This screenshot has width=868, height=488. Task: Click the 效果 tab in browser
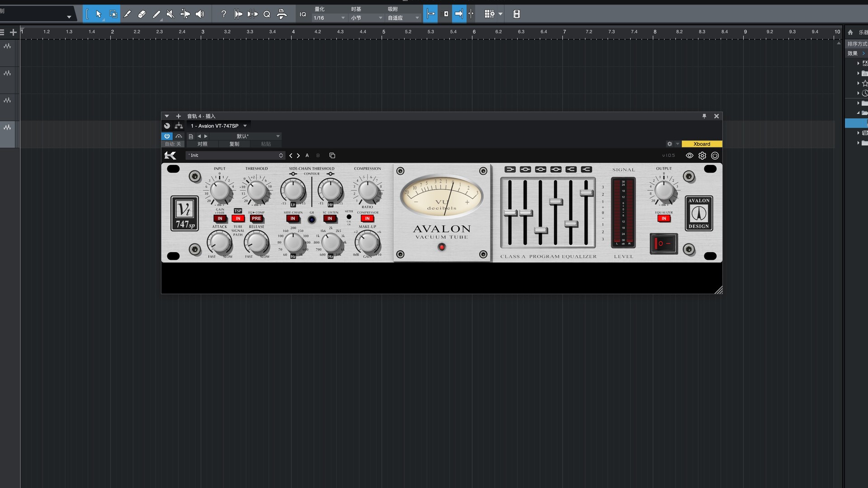click(x=853, y=53)
